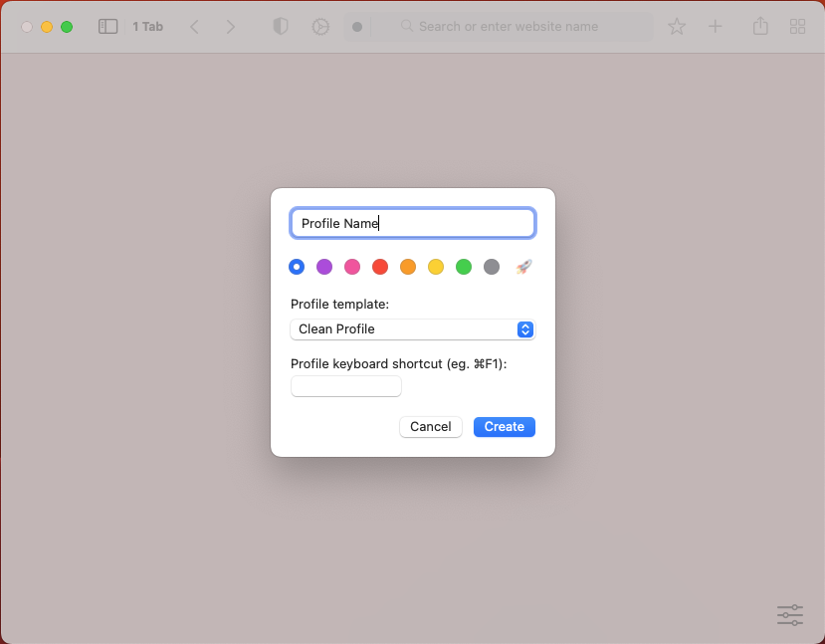Choose the rocket profile icon

coord(523,267)
